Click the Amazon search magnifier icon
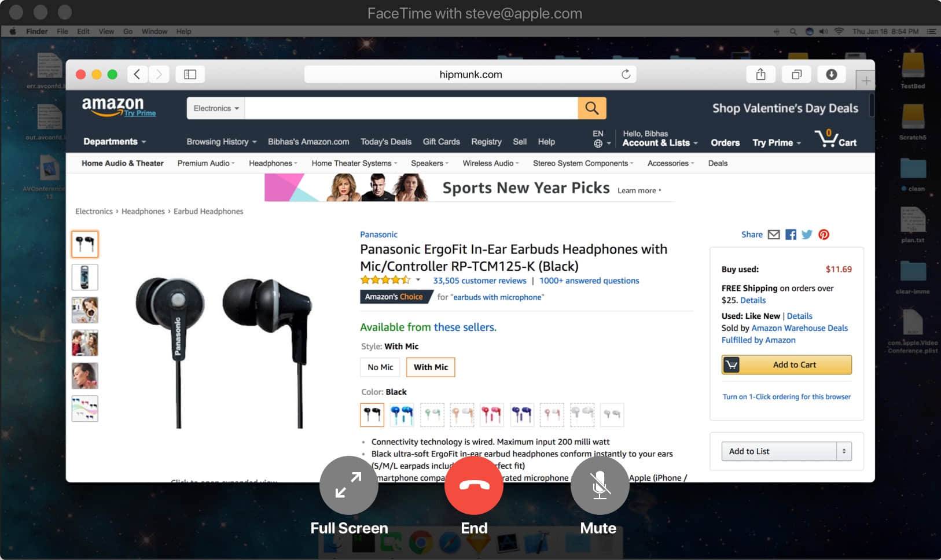Screen dimensions: 941x560 coord(591,108)
